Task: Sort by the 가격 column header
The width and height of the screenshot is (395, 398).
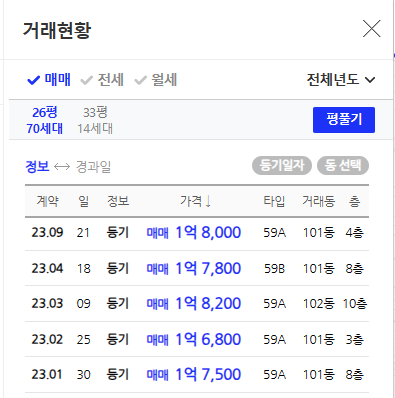Action: click(x=195, y=201)
